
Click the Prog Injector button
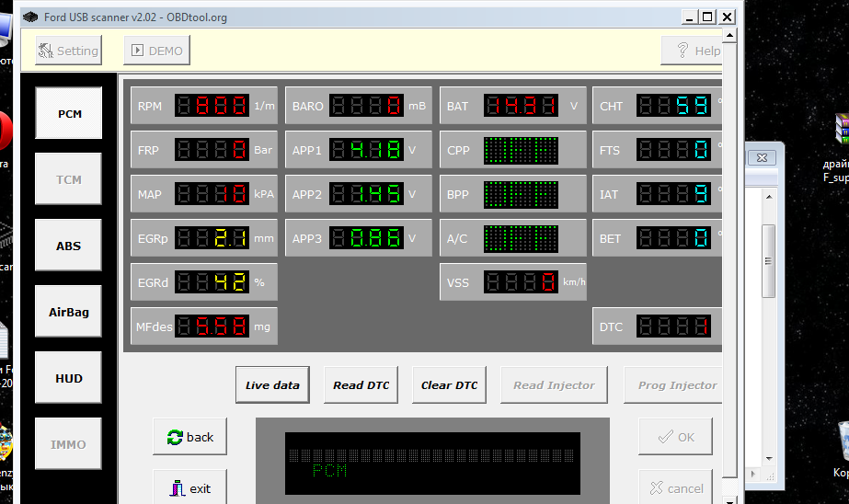(x=673, y=385)
